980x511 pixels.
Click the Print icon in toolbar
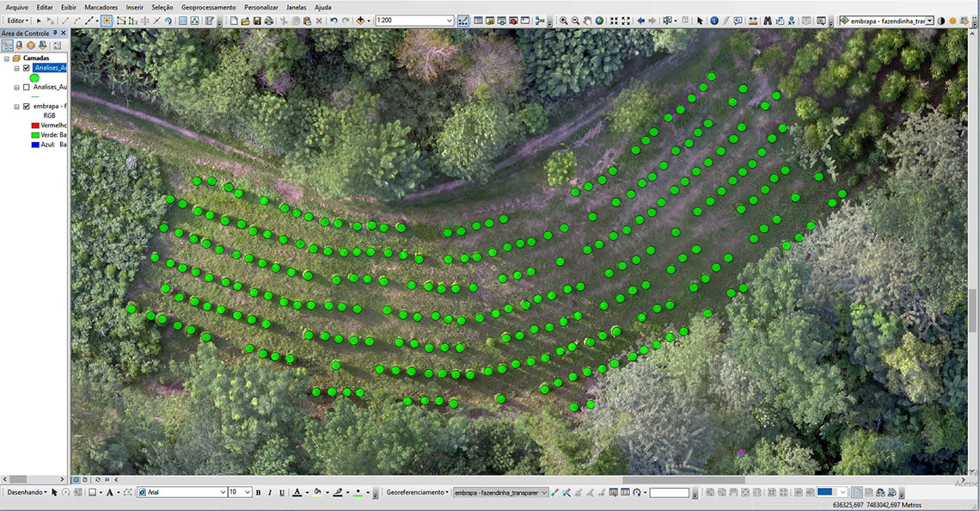point(269,21)
